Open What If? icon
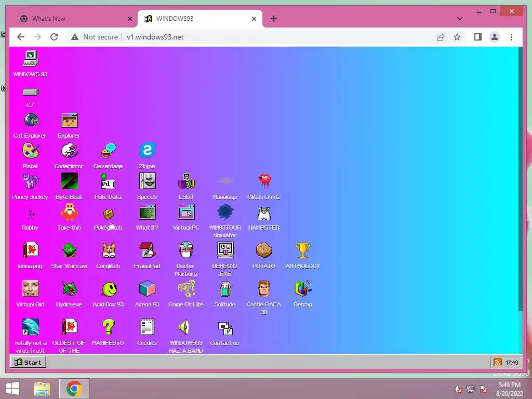The image size is (532, 399). [147, 212]
